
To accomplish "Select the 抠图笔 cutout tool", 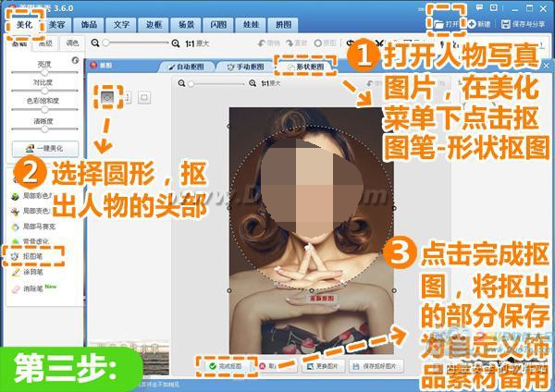I will click(x=27, y=256).
